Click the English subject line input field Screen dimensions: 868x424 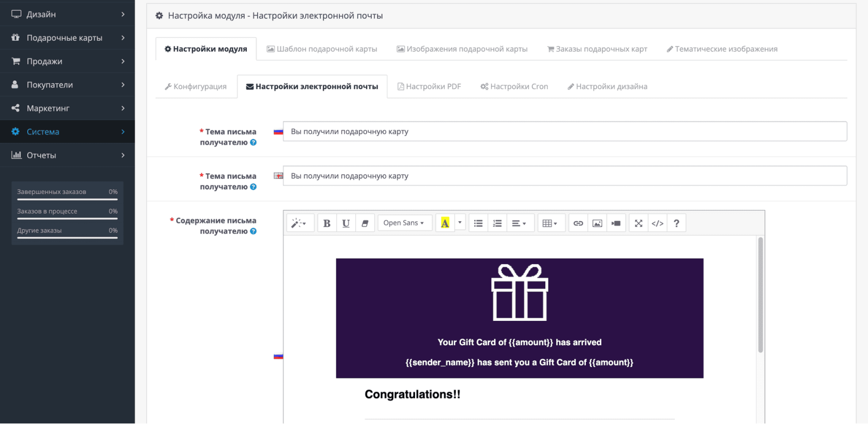tap(565, 176)
